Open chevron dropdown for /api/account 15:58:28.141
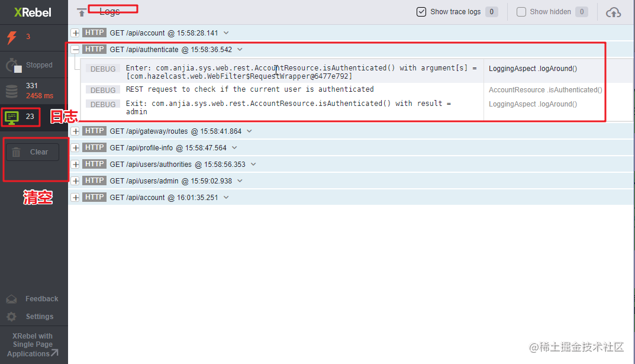This screenshot has height=364, width=635. (x=227, y=33)
